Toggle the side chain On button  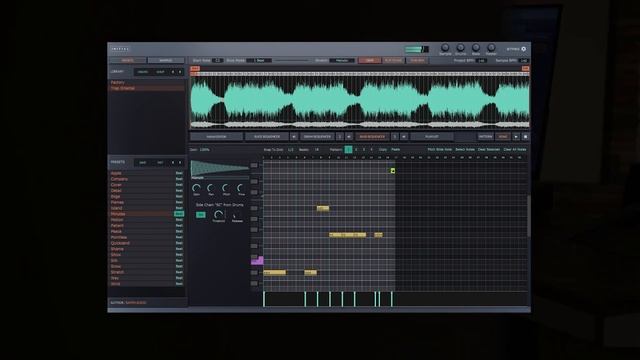click(200, 215)
